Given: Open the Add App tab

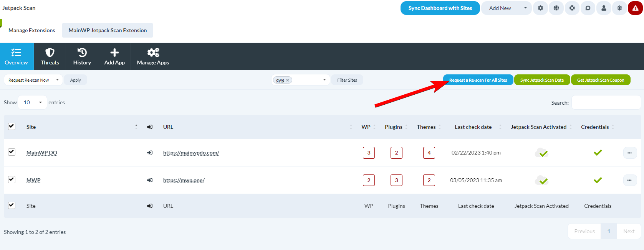Looking at the screenshot, I should 114,56.
